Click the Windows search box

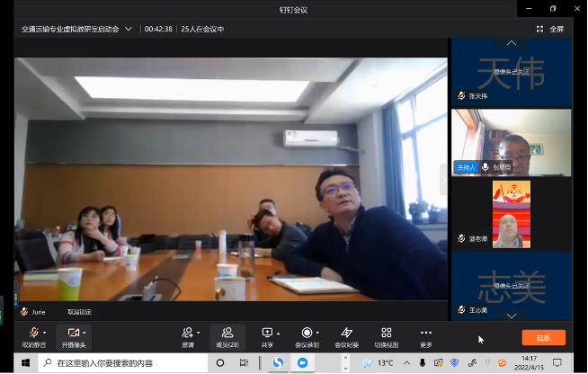[x=123, y=362]
